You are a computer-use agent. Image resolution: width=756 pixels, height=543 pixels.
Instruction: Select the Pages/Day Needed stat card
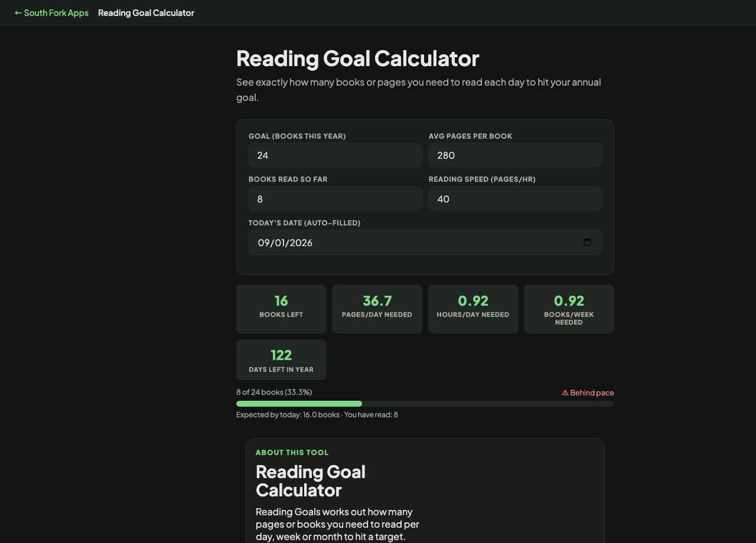point(377,309)
